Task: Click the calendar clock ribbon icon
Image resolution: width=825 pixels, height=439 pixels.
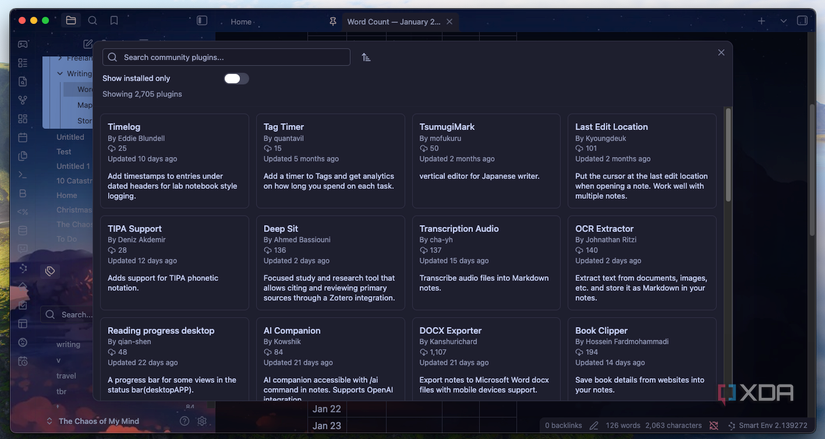Action: click(x=23, y=361)
